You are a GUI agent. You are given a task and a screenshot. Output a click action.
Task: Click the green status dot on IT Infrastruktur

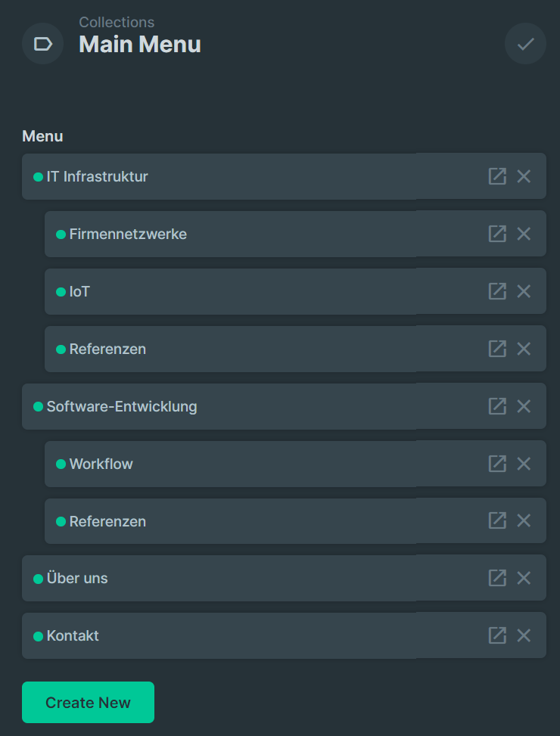click(x=36, y=176)
